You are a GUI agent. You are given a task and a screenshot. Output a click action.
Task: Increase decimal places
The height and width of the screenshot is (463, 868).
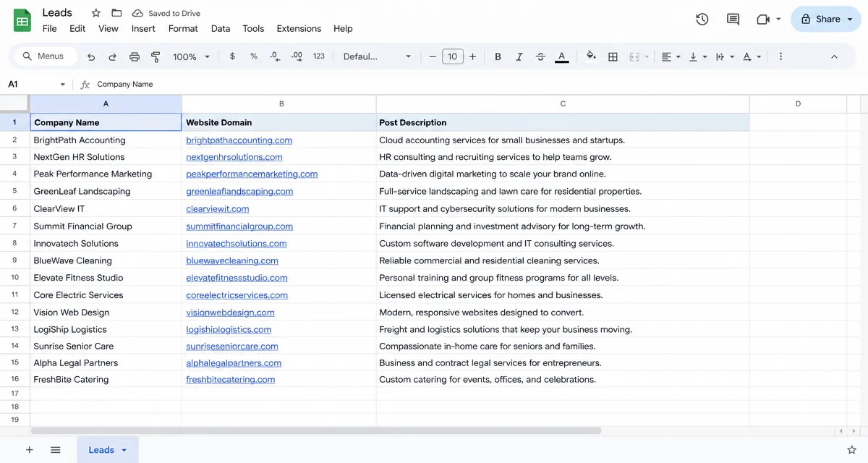click(297, 56)
